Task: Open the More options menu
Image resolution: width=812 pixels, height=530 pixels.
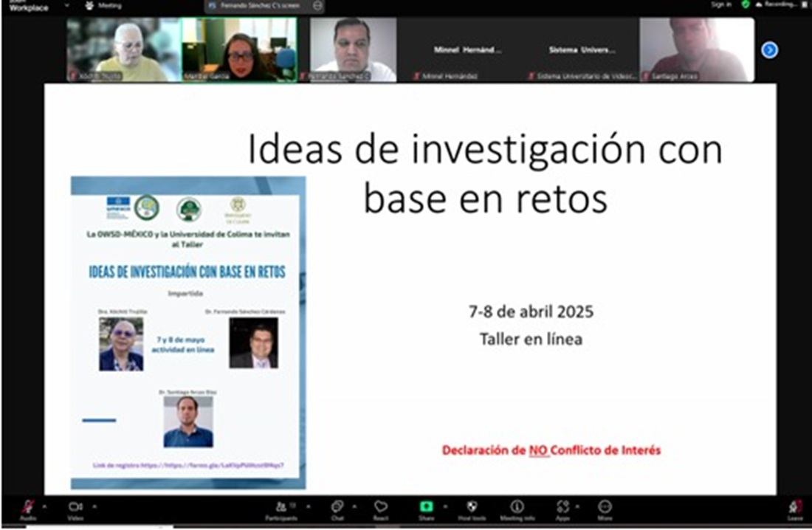Action: coord(605,507)
